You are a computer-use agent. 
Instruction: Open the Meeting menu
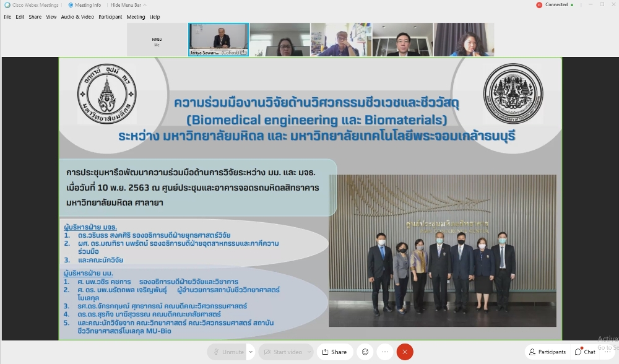(136, 17)
